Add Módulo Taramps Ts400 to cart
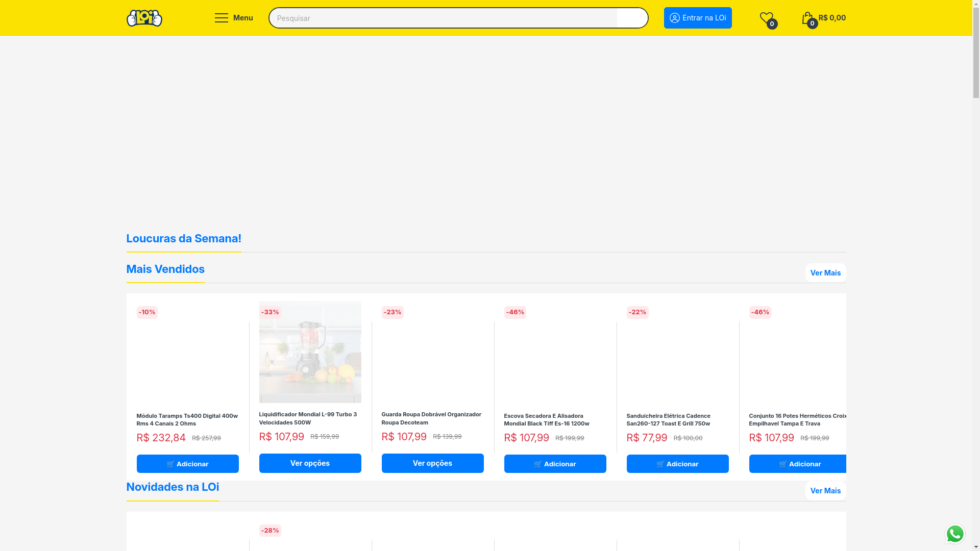This screenshot has width=980, height=551. coord(187,464)
